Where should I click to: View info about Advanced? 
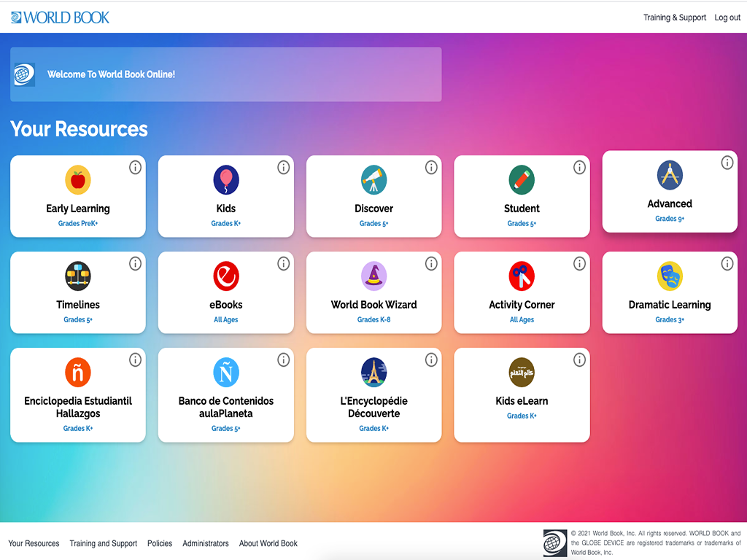point(727,163)
